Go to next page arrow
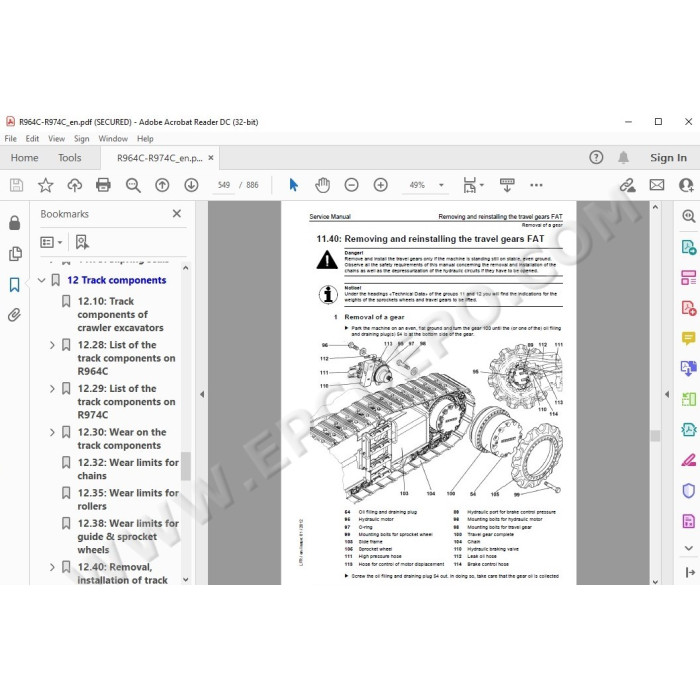 pos(191,185)
